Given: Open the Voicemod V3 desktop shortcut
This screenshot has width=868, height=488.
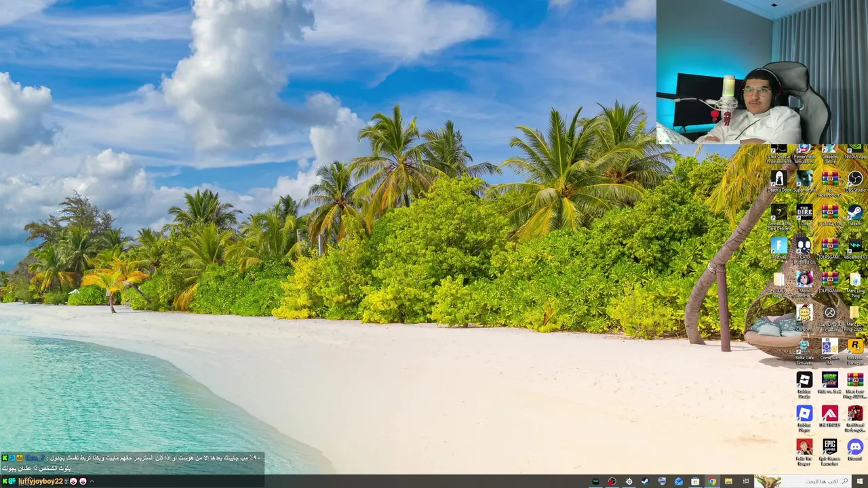Looking at the screenshot, I should (855, 248).
